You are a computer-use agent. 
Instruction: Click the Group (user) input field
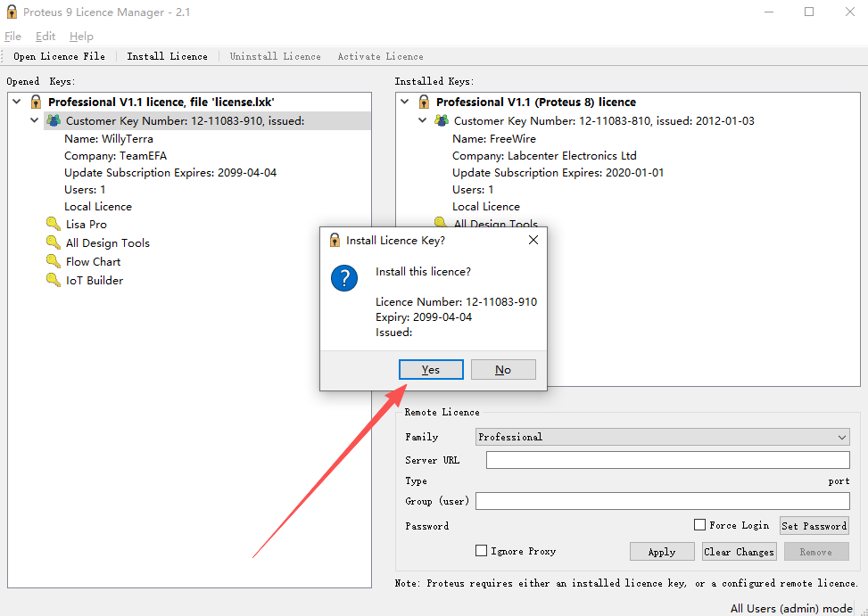663,501
